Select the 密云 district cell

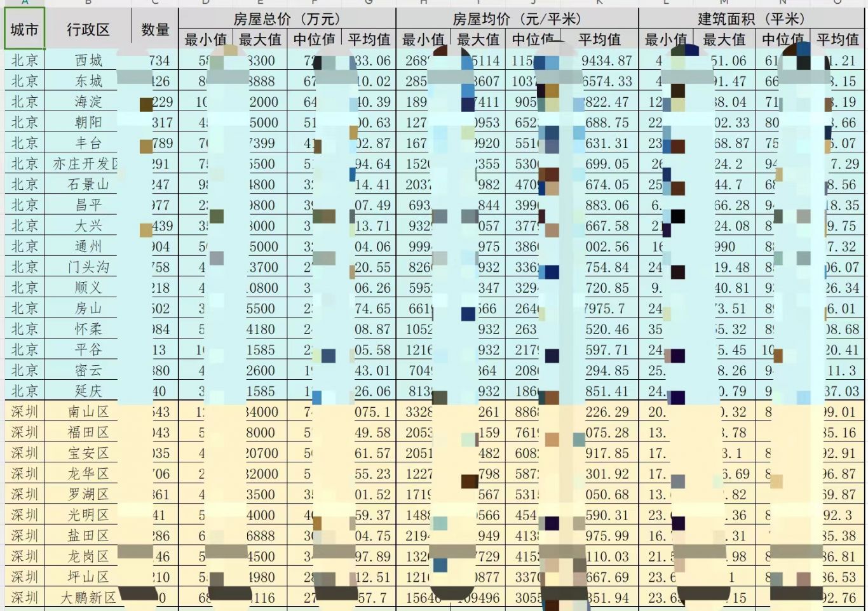(x=88, y=370)
